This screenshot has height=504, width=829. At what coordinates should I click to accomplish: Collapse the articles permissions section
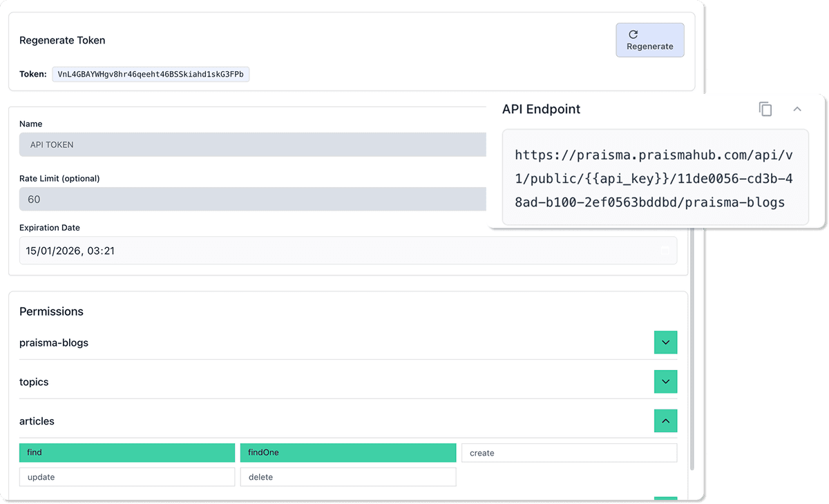tap(665, 420)
